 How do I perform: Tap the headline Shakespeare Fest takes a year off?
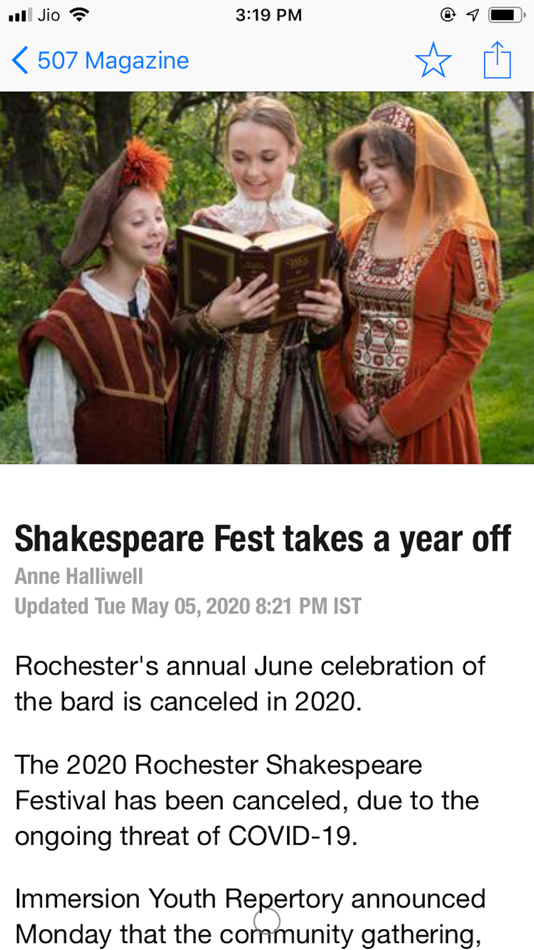tap(262, 539)
